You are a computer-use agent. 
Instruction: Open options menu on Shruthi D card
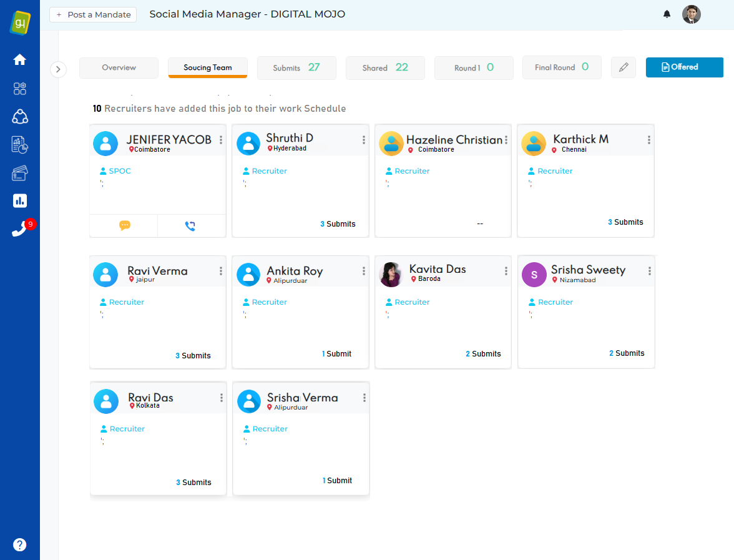(x=364, y=140)
